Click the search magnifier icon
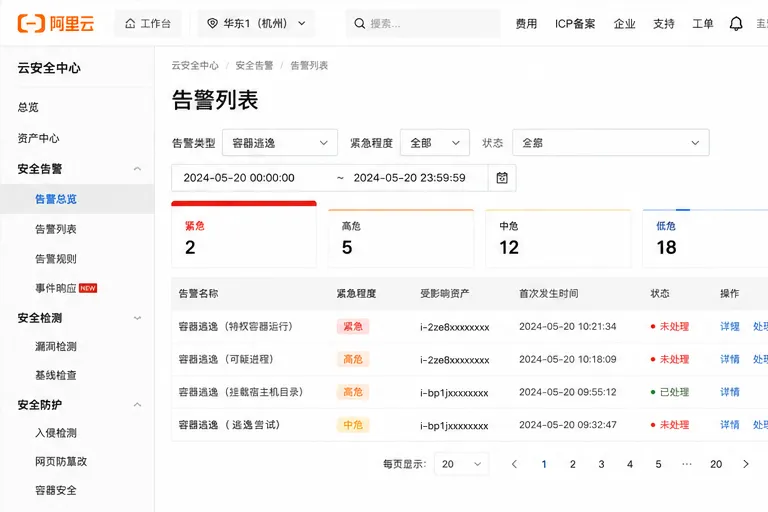This screenshot has height=512, width=768. point(360,24)
